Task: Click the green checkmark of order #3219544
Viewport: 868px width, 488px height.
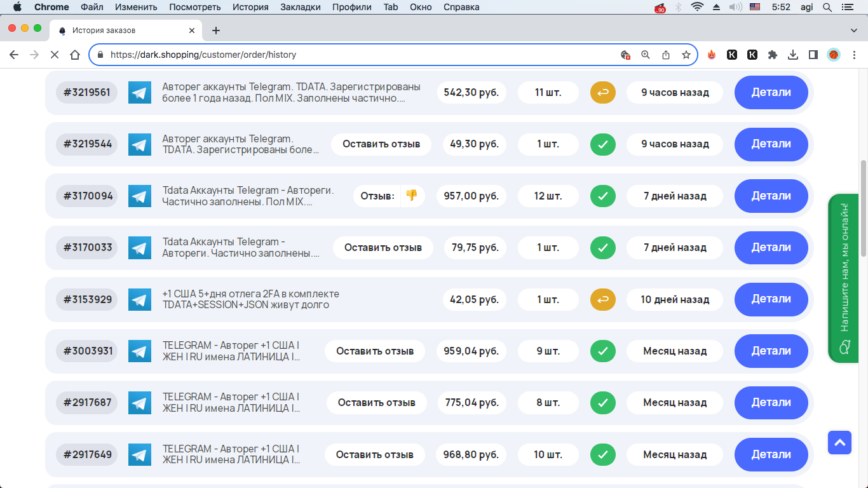Action: click(603, 144)
